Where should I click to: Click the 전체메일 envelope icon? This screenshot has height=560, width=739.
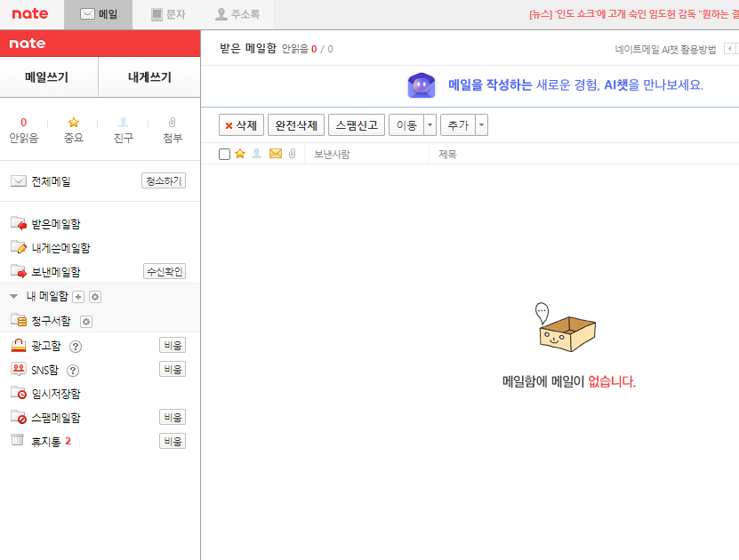tap(18, 180)
